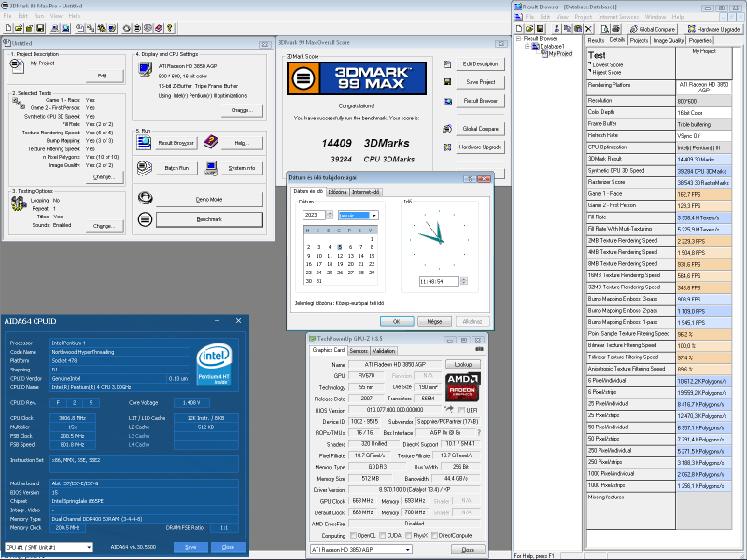Click Hardware Upgrade button in Result Browser toolbar

714,29
